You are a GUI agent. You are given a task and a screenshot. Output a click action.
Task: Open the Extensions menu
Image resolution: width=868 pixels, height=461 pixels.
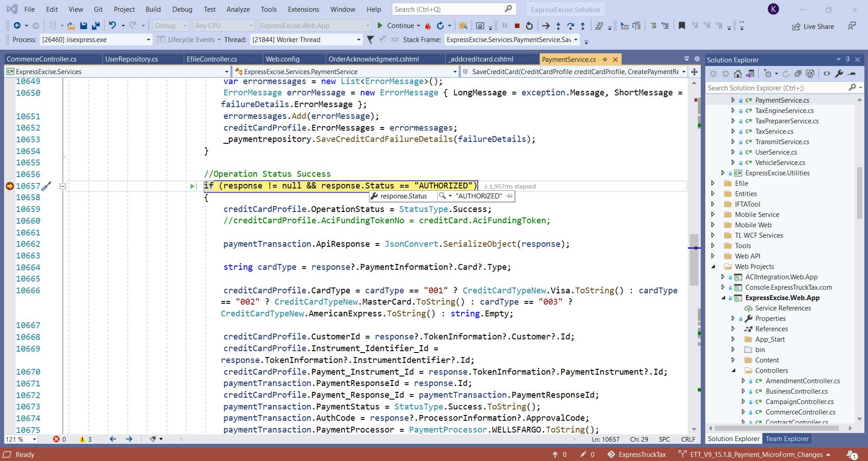click(303, 9)
